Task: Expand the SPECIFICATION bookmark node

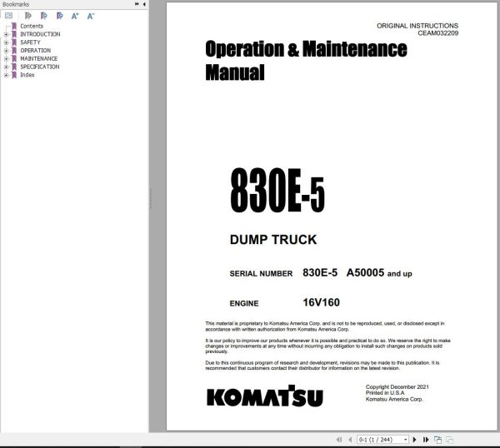Action: (x=6, y=67)
